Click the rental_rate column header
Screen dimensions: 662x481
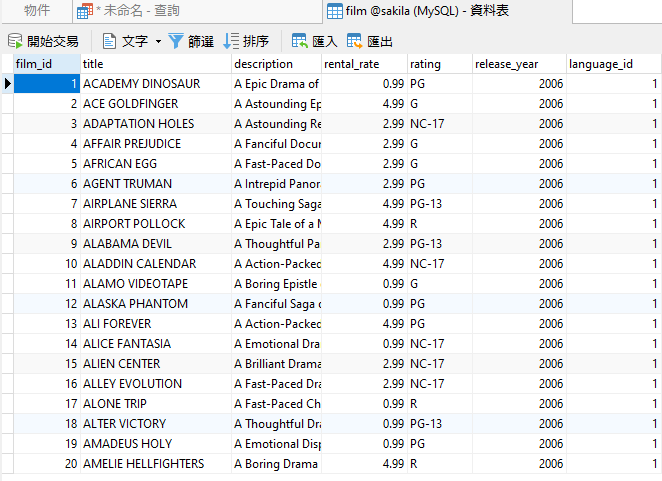(363, 64)
